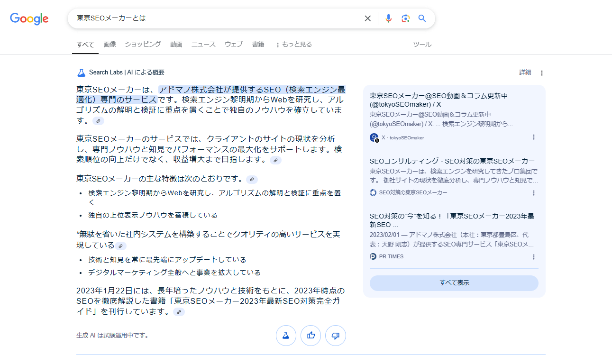This screenshot has height=364, width=612.
Task: Click the SEO対策の東京SEOメーカー source label
Action: point(413,193)
